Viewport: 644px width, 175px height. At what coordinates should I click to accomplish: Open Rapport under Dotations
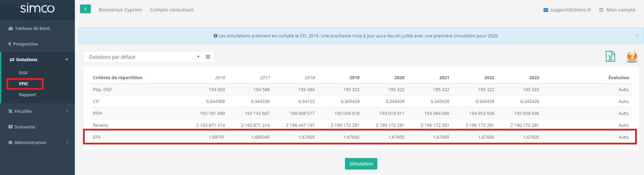28,94
